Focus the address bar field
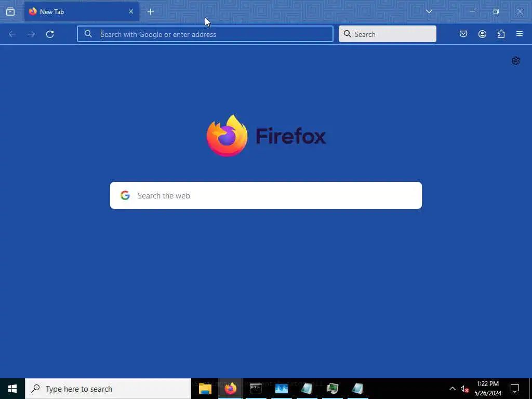 click(205, 34)
